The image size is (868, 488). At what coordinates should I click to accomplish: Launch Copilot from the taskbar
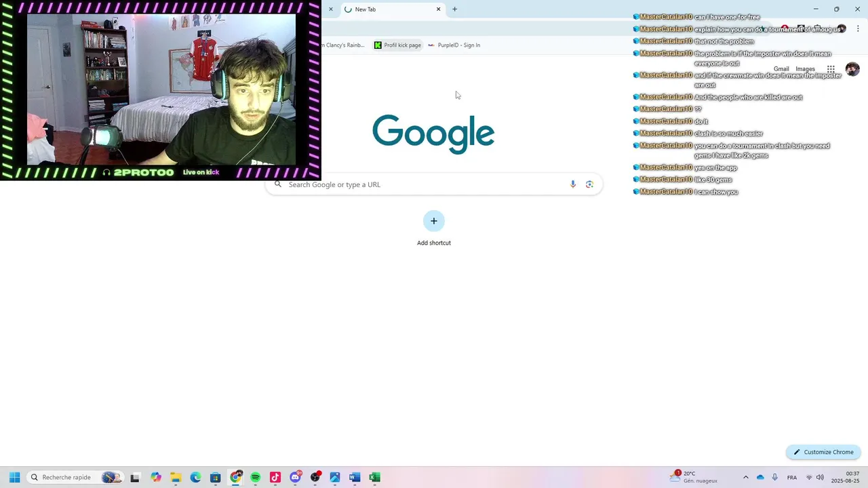point(156,477)
